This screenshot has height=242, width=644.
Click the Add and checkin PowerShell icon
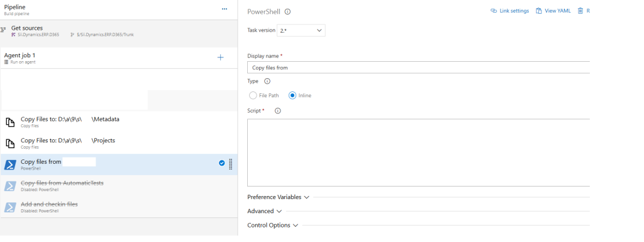(x=10, y=207)
